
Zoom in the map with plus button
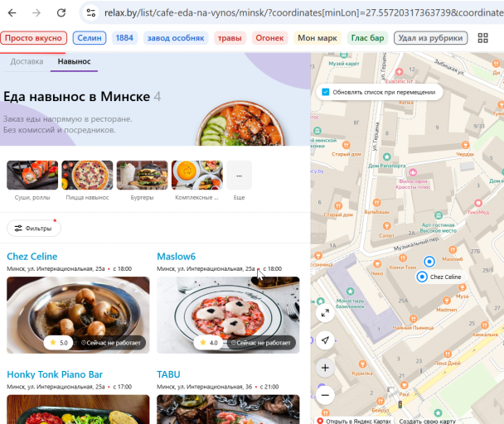click(x=325, y=368)
